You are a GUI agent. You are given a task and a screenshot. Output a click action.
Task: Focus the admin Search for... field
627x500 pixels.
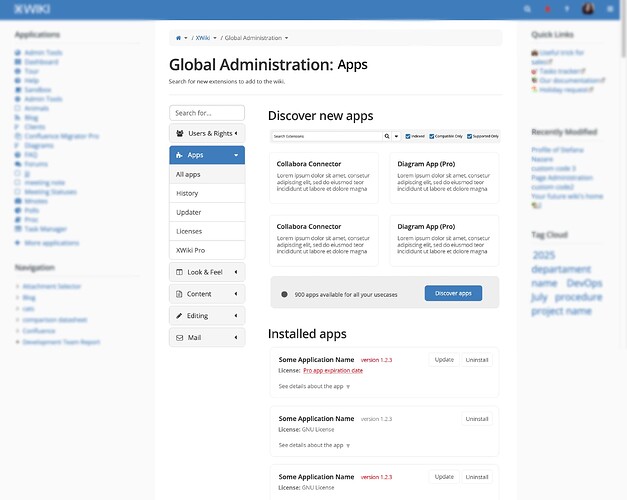pyautogui.click(x=207, y=113)
